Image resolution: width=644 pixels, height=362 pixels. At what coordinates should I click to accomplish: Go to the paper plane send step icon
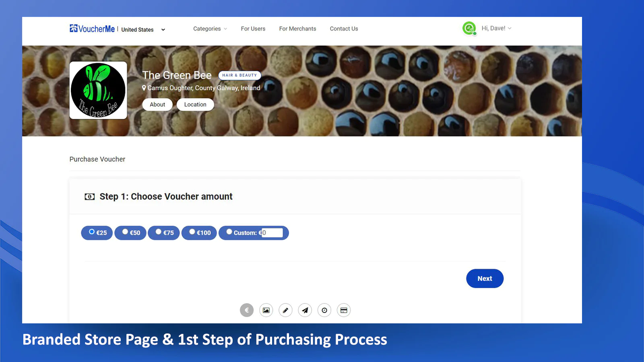coord(305,310)
